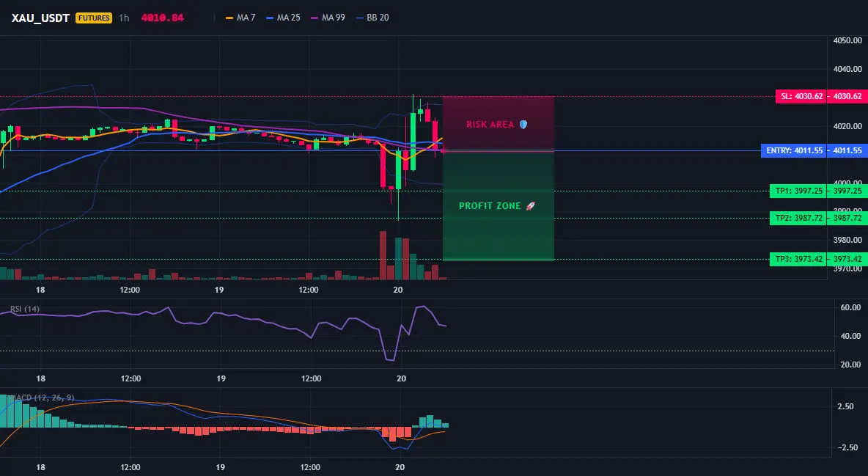Click the XAU_USDT symbol name

click(40, 18)
